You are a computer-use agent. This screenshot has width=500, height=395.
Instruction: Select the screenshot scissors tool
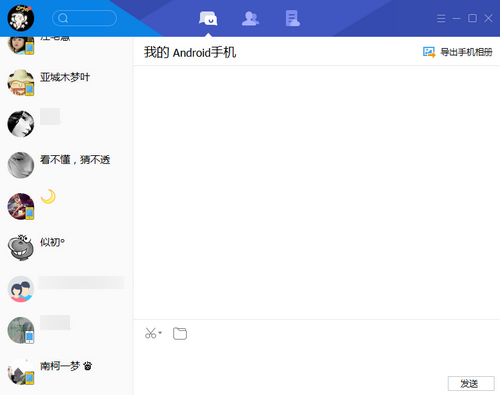(150, 333)
